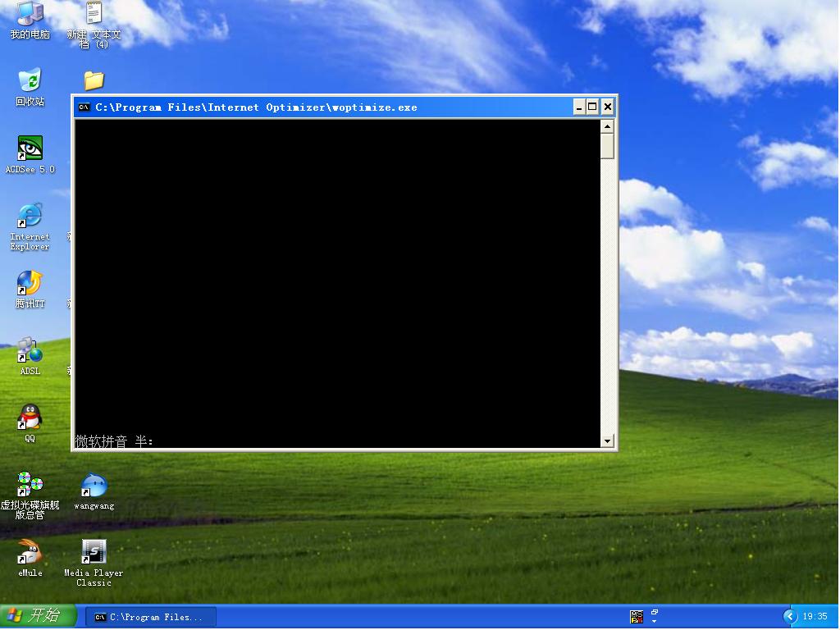This screenshot has height=630, width=840.
Task: Minimize the woptimize.exe console window
Action: pyautogui.click(x=578, y=107)
